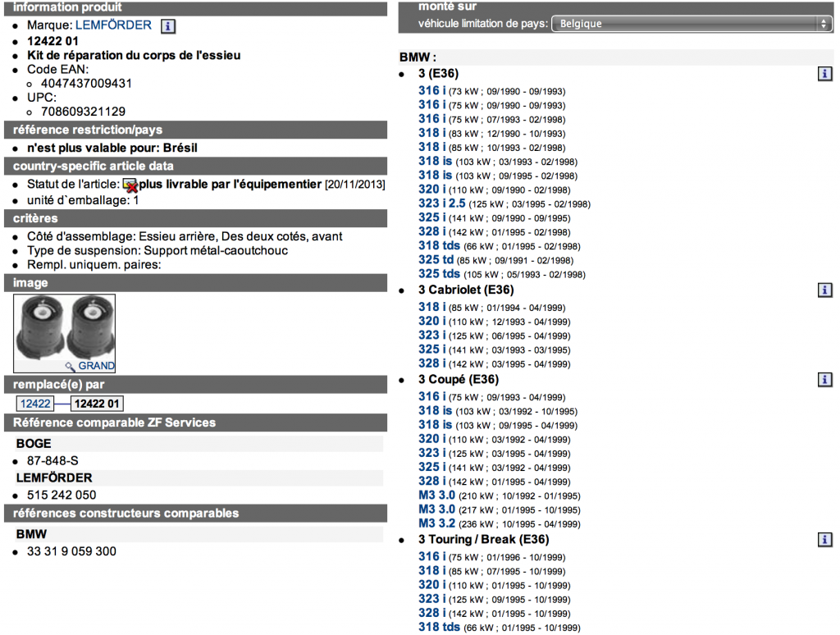
Task: Open info icon for 3 Coupé (E36)
Action: [x=824, y=379]
